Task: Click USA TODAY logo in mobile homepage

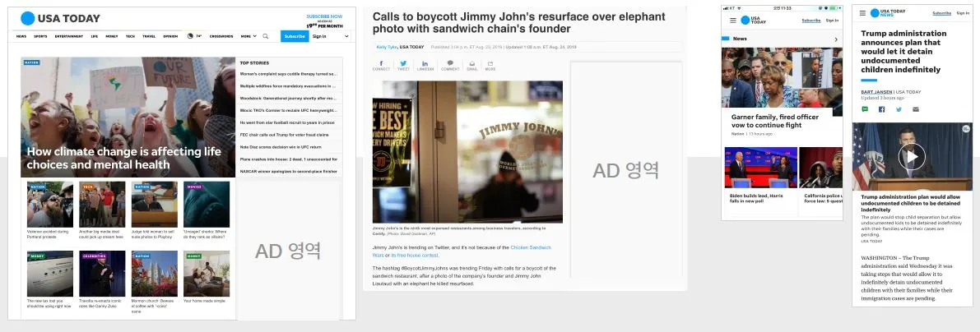Action: click(x=754, y=20)
